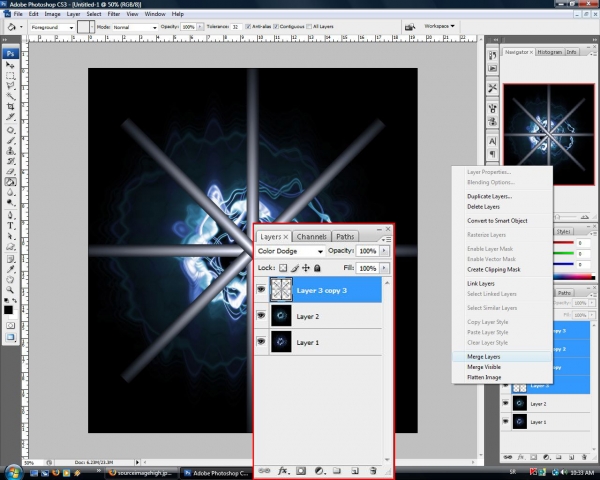Click the Windows Start button
Viewport: 600px width, 480px height.
click(x=13, y=472)
